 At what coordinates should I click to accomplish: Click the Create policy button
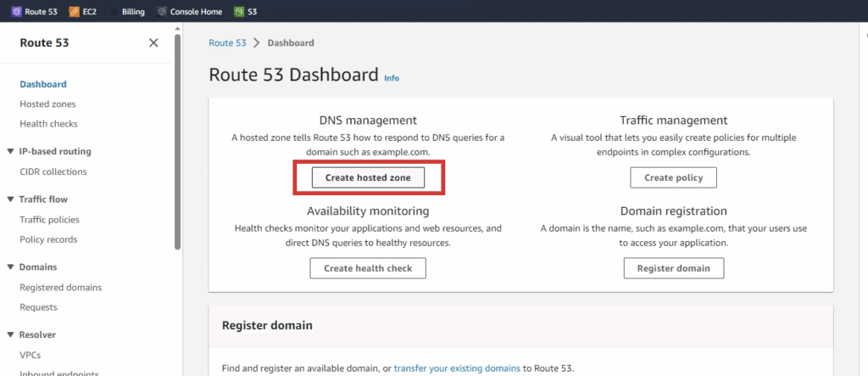click(673, 177)
